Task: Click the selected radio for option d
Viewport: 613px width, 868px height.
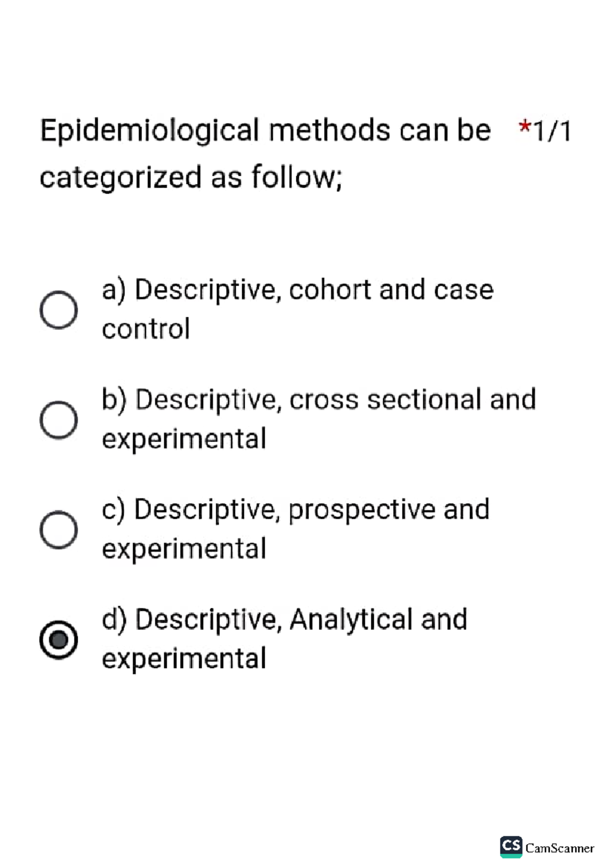Action: click(x=59, y=639)
